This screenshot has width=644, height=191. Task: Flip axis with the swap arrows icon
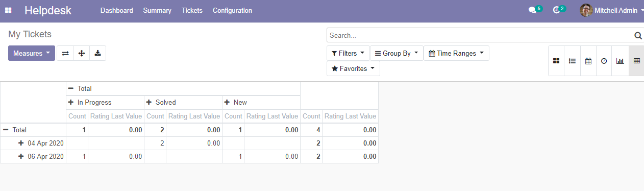click(x=65, y=53)
